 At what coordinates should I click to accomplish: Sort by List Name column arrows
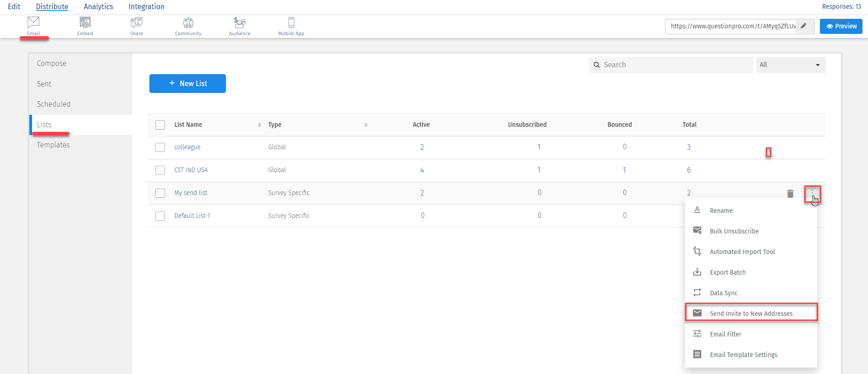point(259,125)
